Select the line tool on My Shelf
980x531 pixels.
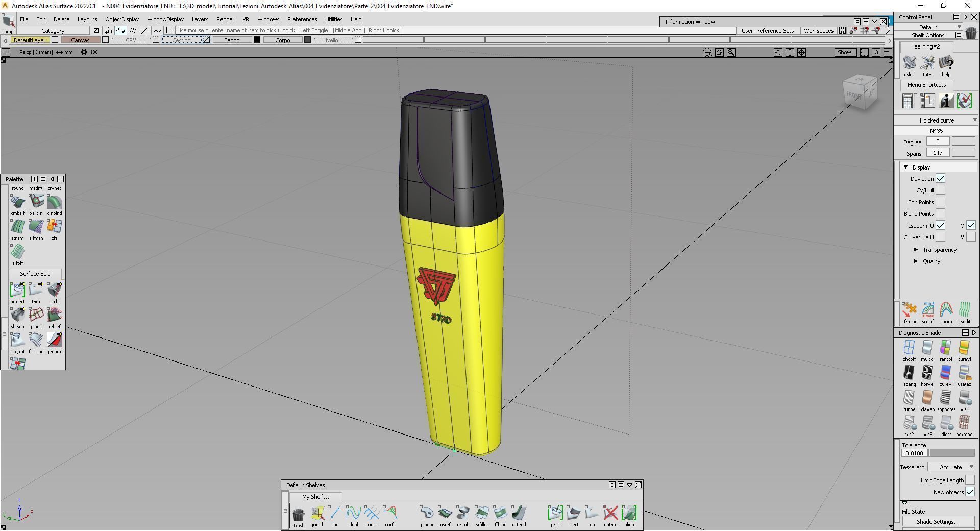[x=335, y=513]
